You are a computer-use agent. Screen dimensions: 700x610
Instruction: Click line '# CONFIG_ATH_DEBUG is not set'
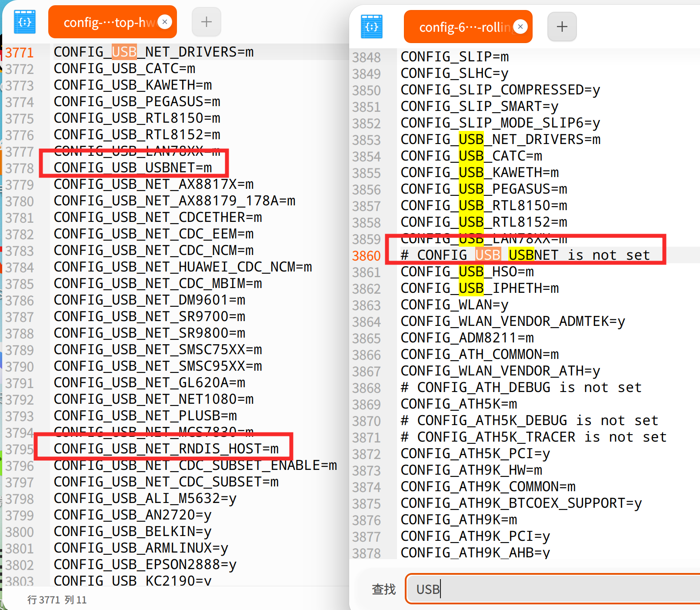521,387
